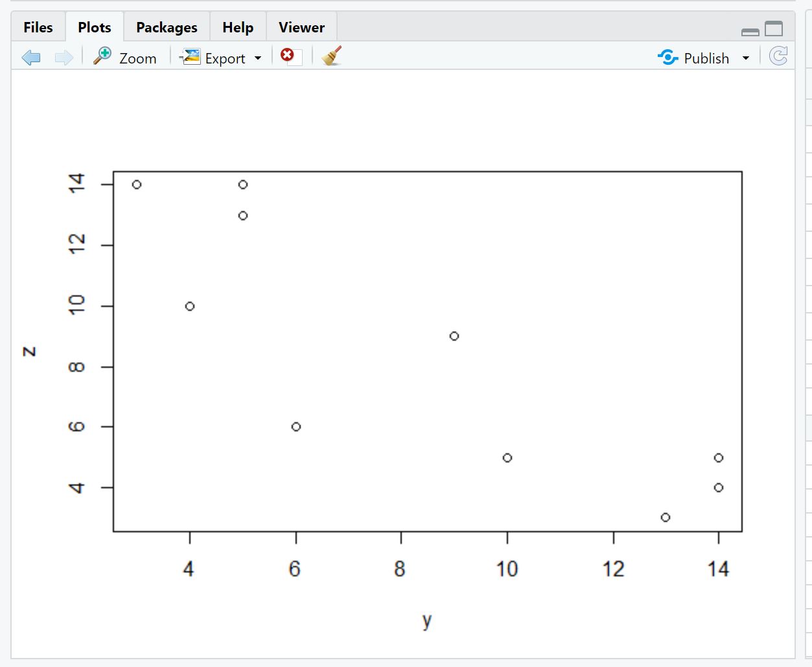
Task: Refresh the plot with circular arrow icon
Action: point(778,56)
